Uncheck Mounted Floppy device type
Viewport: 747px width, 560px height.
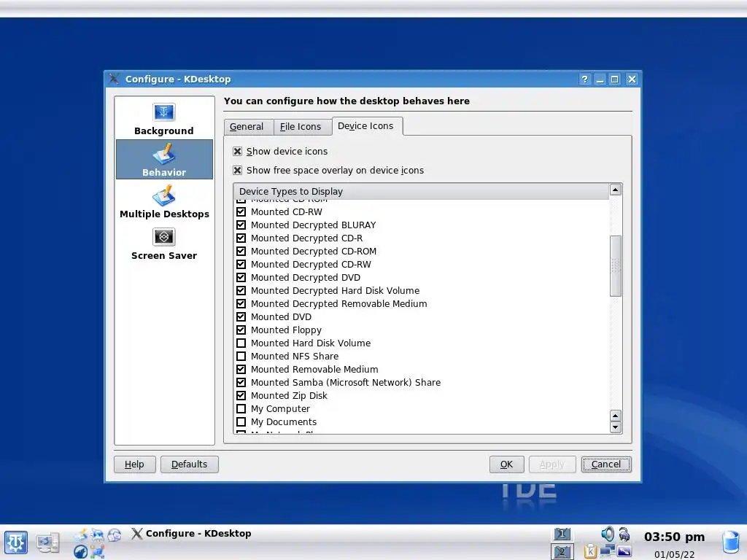241,330
